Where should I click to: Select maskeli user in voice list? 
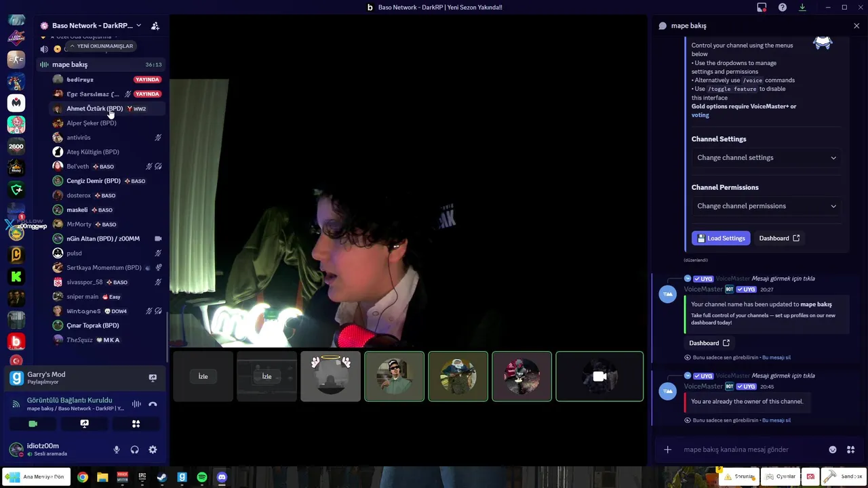tap(107, 210)
